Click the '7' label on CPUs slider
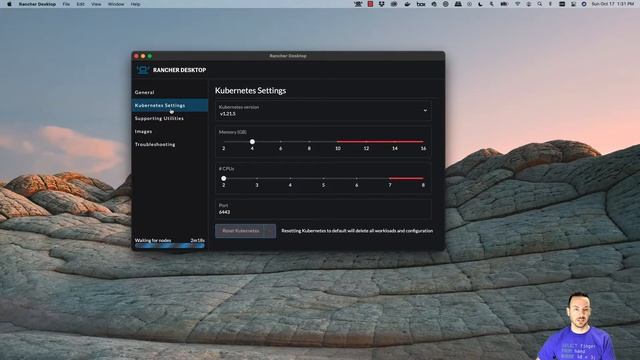 390,185
